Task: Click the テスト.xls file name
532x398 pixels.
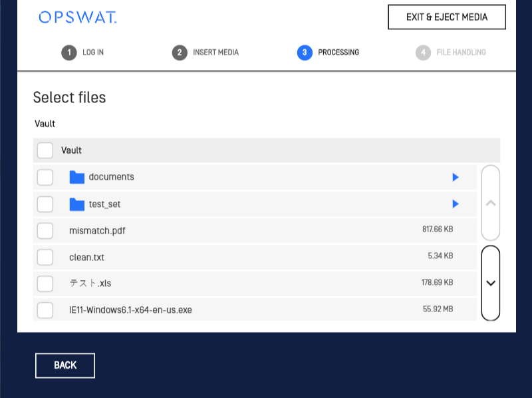Action: pyautogui.click(x=90, y=284)
